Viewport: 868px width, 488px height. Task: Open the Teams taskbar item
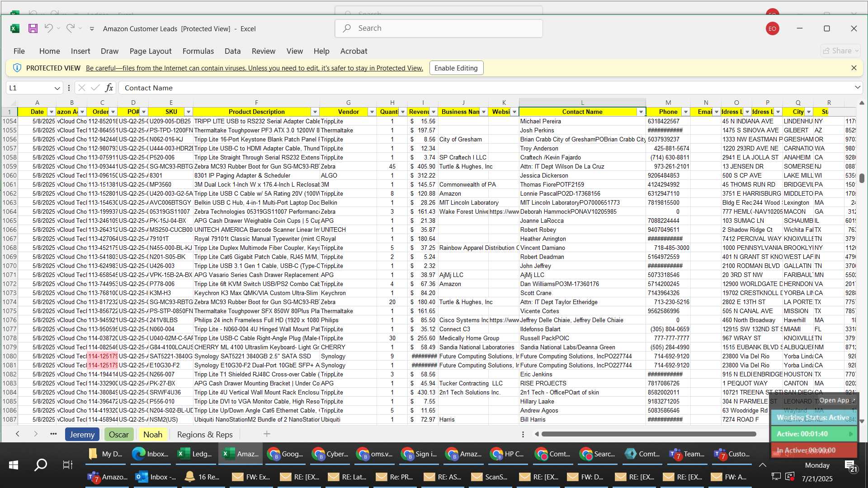(687, 454)
